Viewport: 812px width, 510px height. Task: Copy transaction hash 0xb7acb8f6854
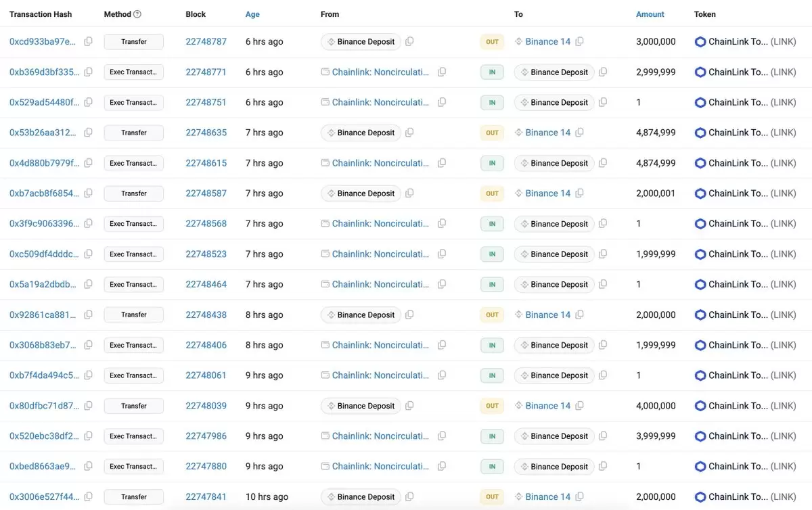[x=88, y=193]
